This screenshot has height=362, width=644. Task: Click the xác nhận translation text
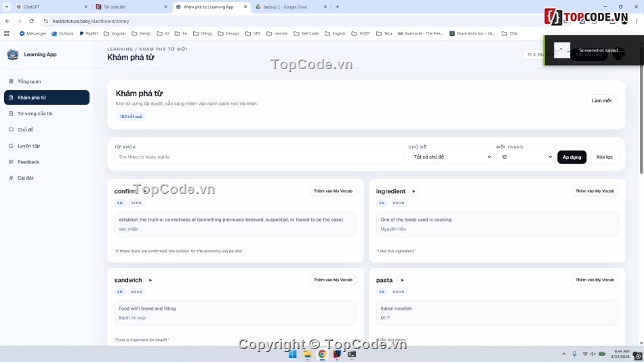[129, 229]
